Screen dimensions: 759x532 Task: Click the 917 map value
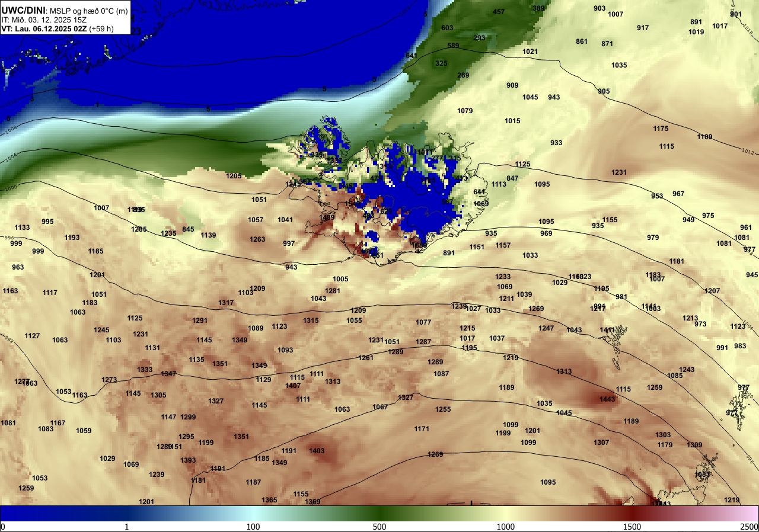tap(643, 28)
